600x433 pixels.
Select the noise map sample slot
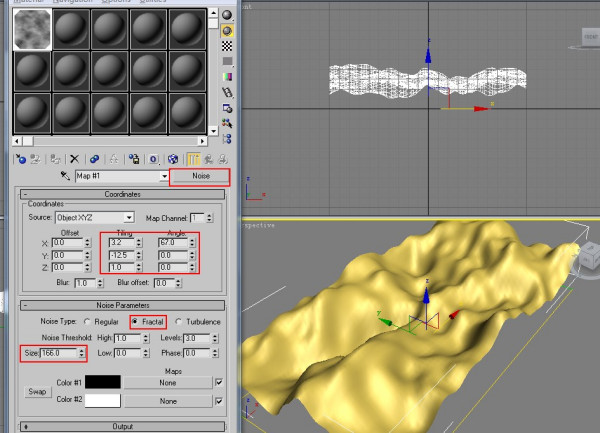click(x=32, y=29)
